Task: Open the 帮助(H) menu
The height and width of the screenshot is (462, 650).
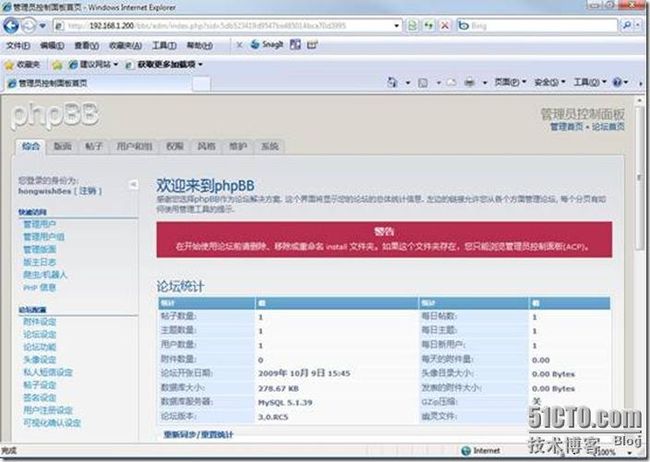Action: [199, 45]
